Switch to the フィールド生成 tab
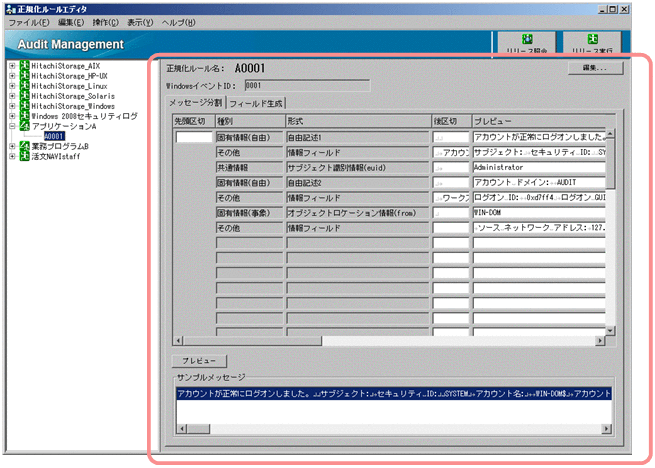This screenshot has height=468, width=655. click(x=256, y=103)
